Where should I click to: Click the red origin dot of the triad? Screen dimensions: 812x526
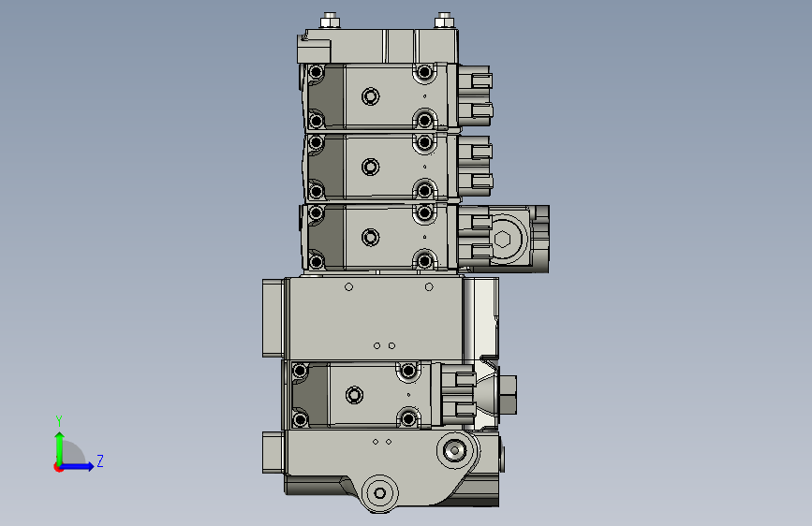tap(58, 467)
